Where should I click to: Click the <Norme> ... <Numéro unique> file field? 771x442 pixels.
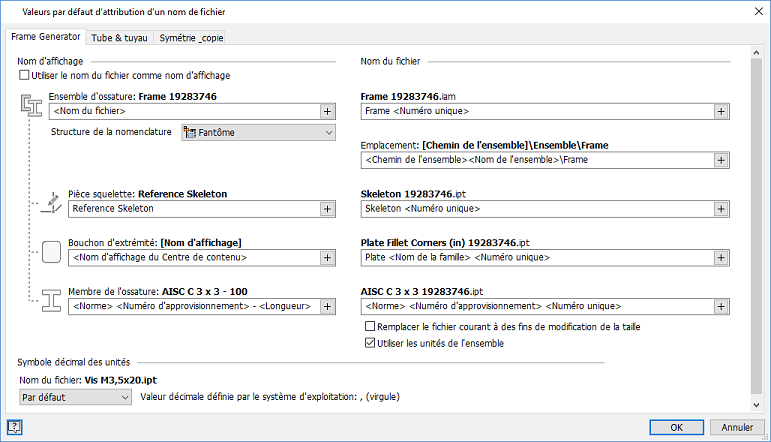(537, 306)
